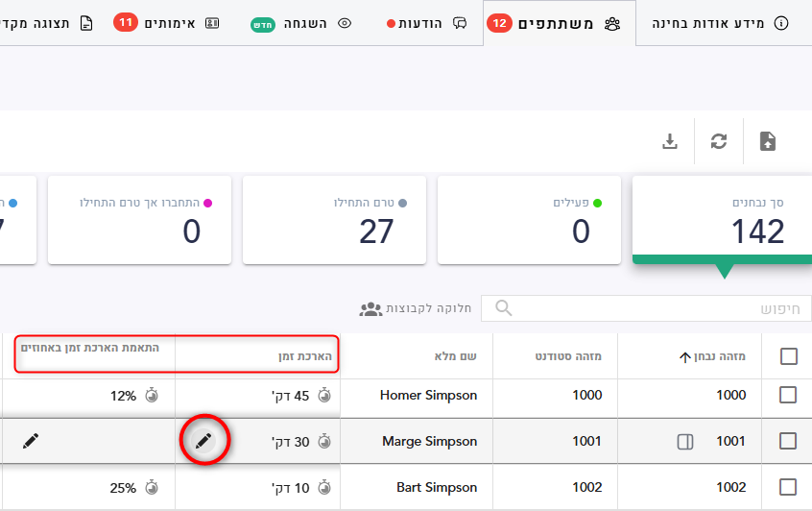This screenshot has width=812, height=511.
Task: Click the chat bubbles icon beside הודעות
Action: coord(460,23)
